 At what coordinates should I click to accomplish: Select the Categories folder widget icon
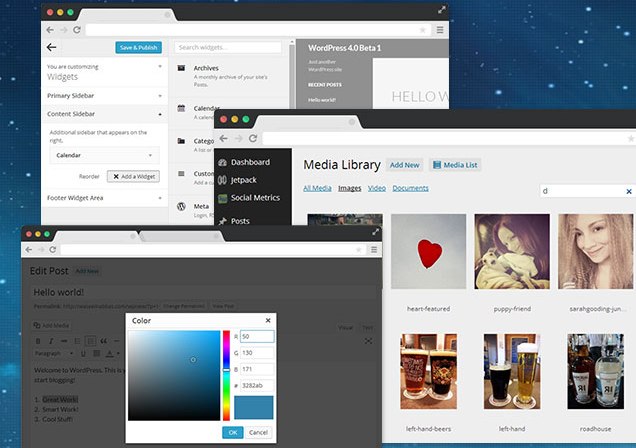point(181,141)
